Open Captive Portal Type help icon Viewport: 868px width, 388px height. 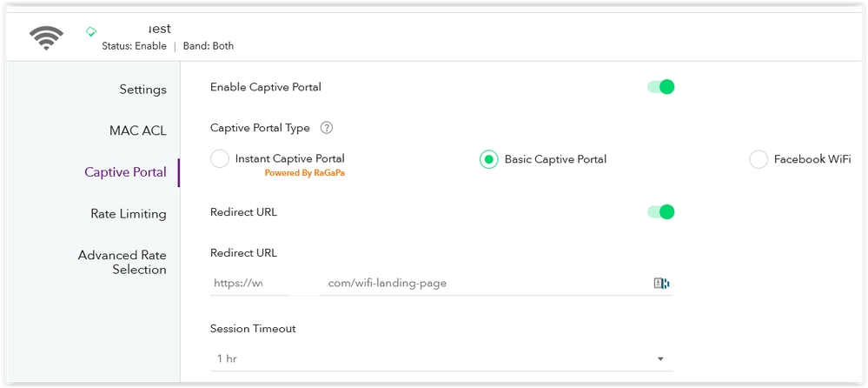tap(327, 128)
